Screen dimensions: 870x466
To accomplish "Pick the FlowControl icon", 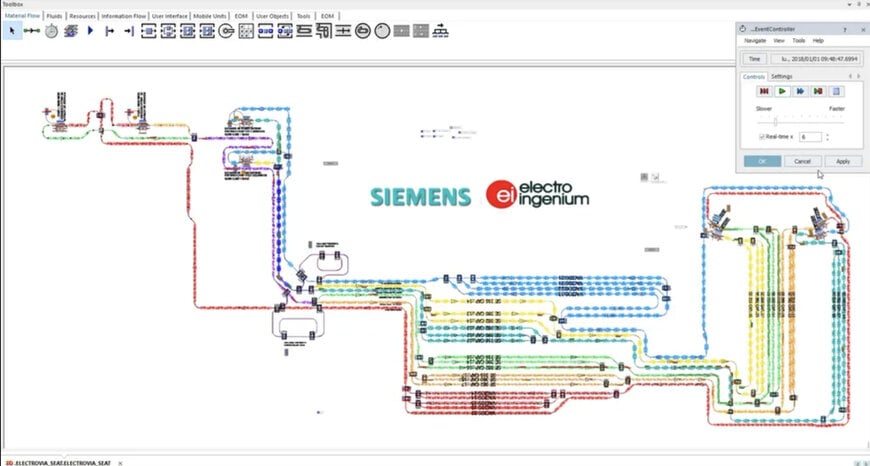I will click(441, 31).
